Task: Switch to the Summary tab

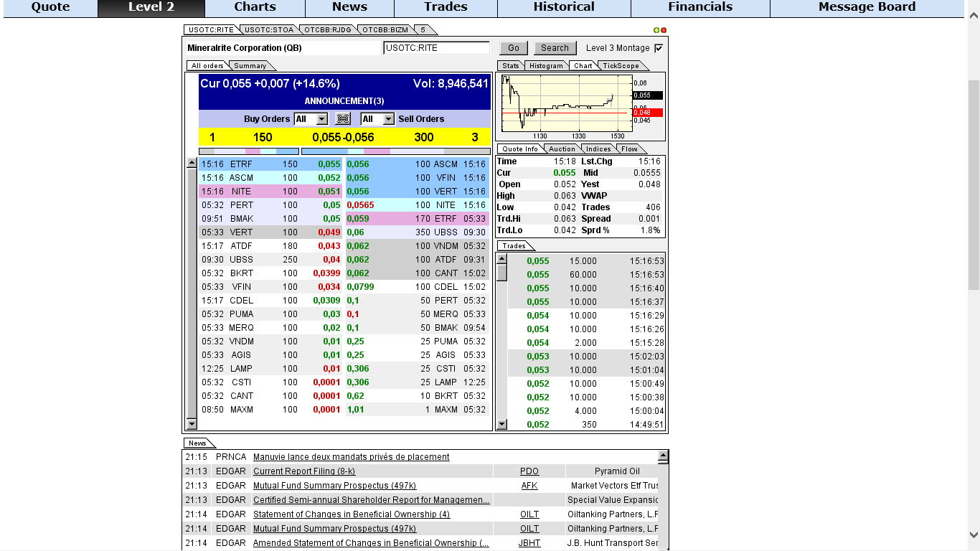Action: click(x=250, y=65)
